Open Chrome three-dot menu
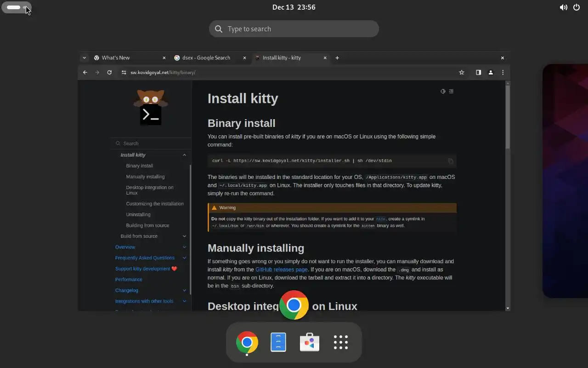Viewport: 588px width, 368px height. (503, 72)
